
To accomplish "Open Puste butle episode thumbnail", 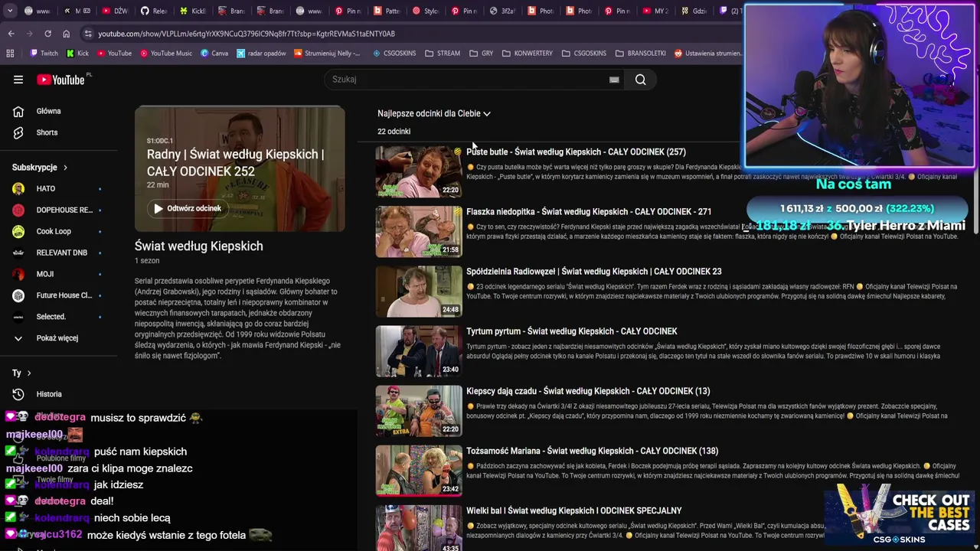I will click(419, 171).
